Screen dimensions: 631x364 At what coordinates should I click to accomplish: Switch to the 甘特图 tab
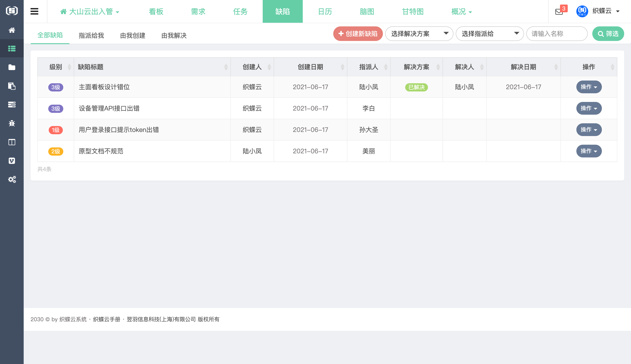point(413,12)
